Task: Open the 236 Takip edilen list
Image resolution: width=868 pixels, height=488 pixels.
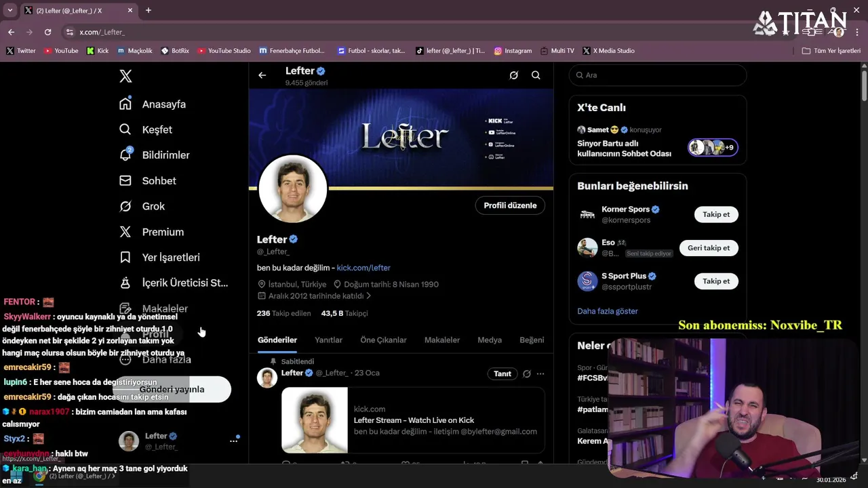Action: coord(283,313)
